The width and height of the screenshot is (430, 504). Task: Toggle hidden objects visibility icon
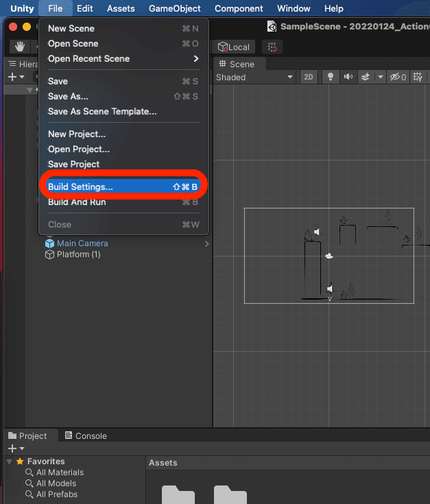point(398,77)
